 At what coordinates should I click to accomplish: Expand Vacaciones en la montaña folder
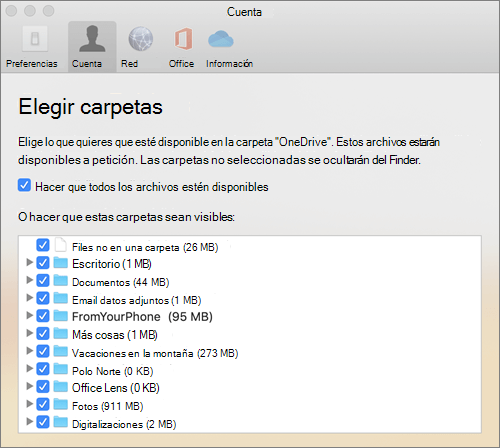(x=30, y=350)
